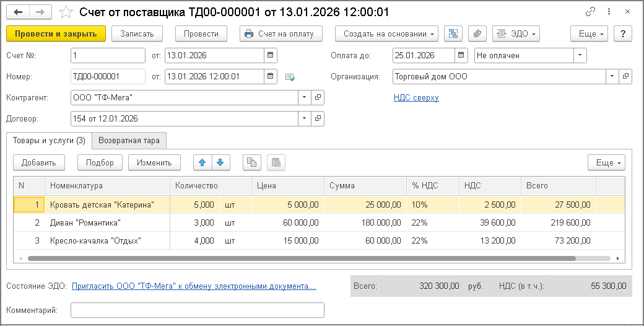Click Провести и закрыть button

pyautogui.click(x=56, y=33)
